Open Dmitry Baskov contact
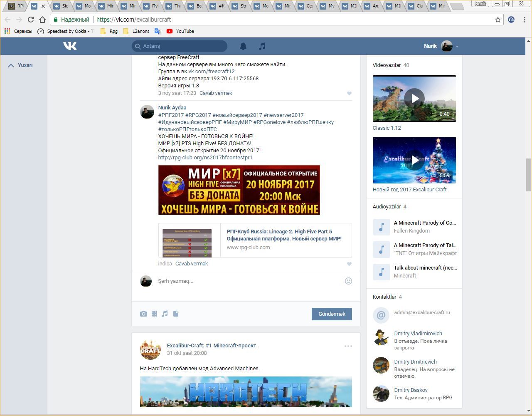 coord(411,390)
